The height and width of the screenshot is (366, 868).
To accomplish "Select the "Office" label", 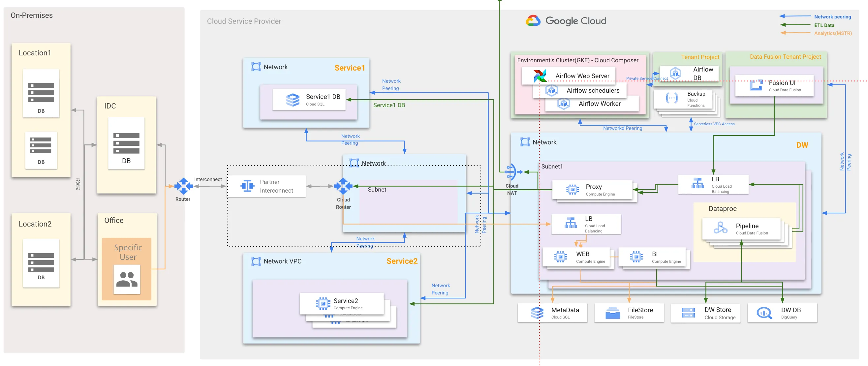I will [x=114, y=220].
